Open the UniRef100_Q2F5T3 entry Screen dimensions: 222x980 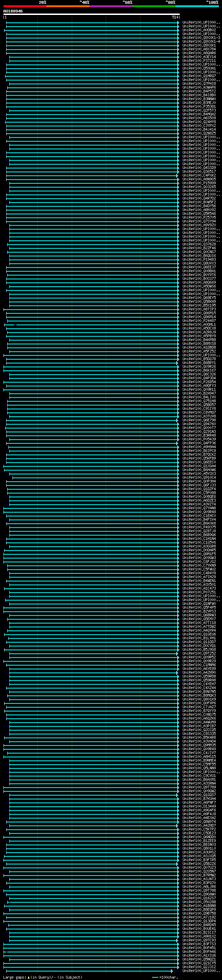199,110
